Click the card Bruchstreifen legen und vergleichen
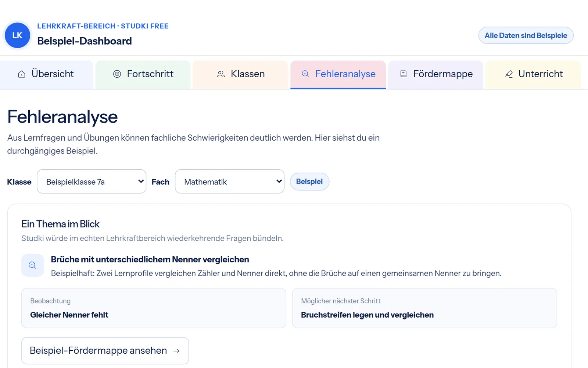Screen dimensions: 588x368 point(424,308)
